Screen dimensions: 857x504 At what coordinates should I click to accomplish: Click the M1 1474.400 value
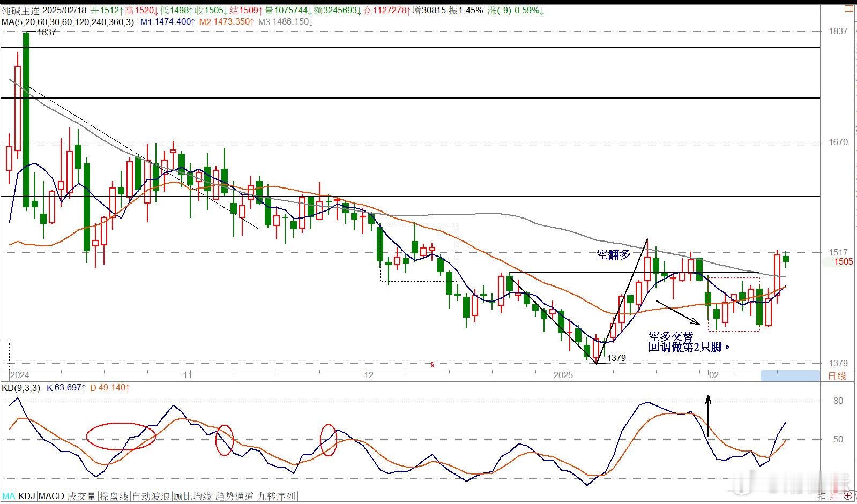[167, 22]
